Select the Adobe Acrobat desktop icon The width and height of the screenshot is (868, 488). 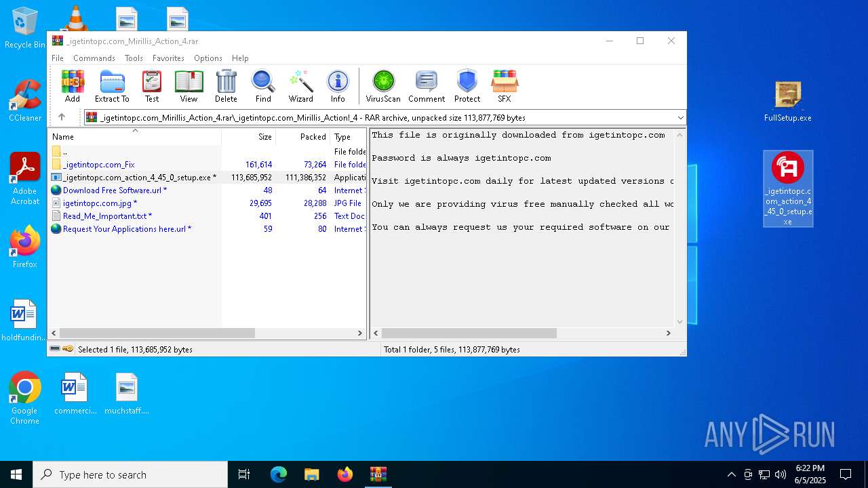pos(25,178)
